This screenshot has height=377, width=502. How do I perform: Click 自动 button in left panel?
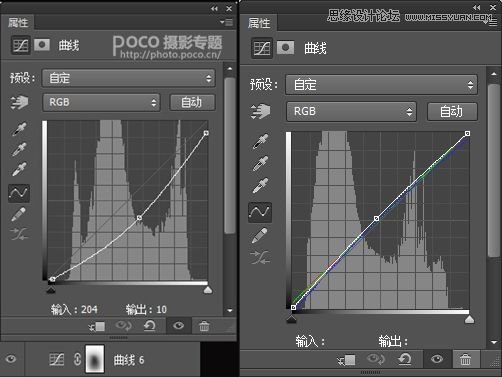tap(192, 102)
